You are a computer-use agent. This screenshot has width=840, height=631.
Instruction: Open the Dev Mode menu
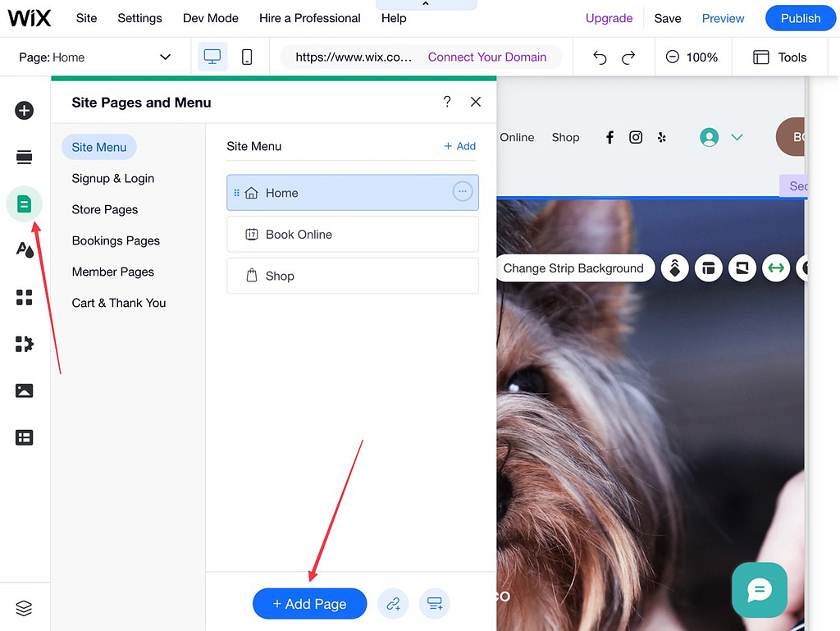pos(211,18)
